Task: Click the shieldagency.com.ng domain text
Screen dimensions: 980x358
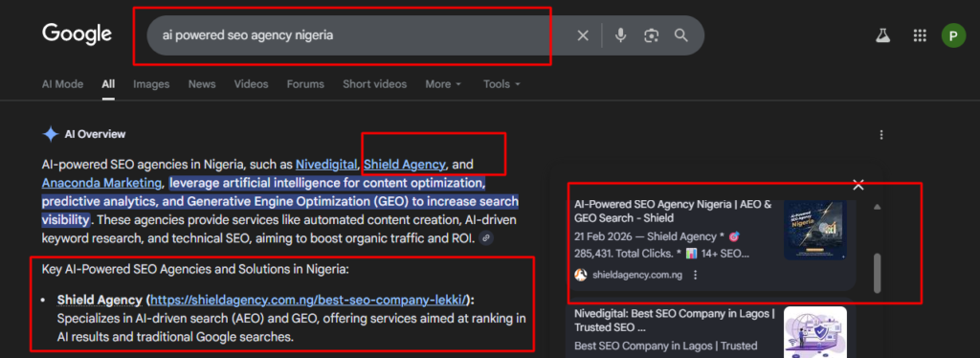Action: (637, 275)
